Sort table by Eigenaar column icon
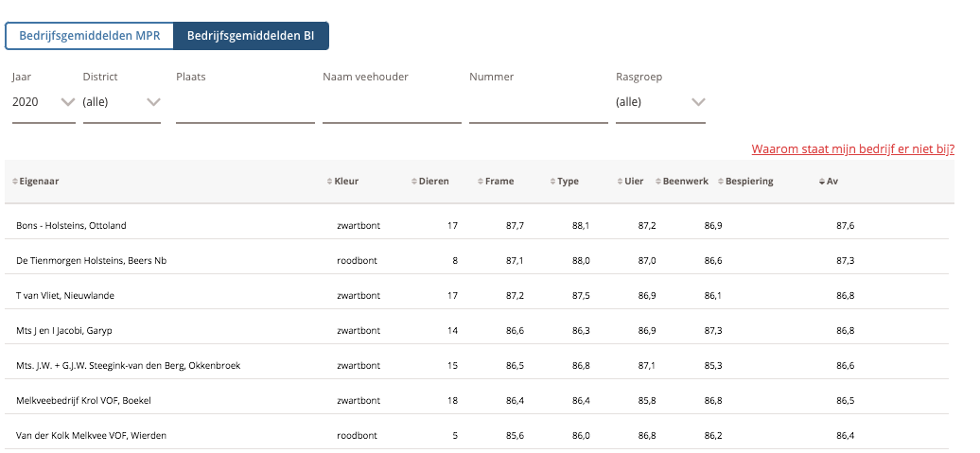Image resolution: width=980 pixels, height=453 pixels. click(15, 182)
